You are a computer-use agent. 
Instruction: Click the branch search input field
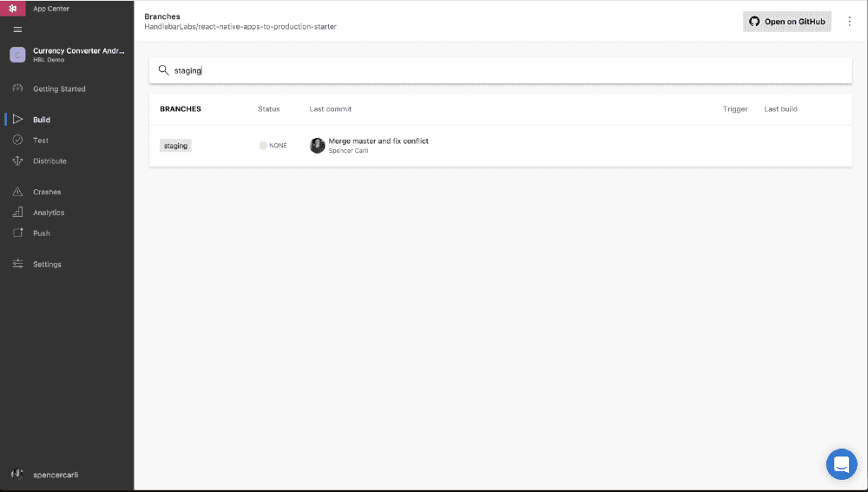click(x=501, y=70)
